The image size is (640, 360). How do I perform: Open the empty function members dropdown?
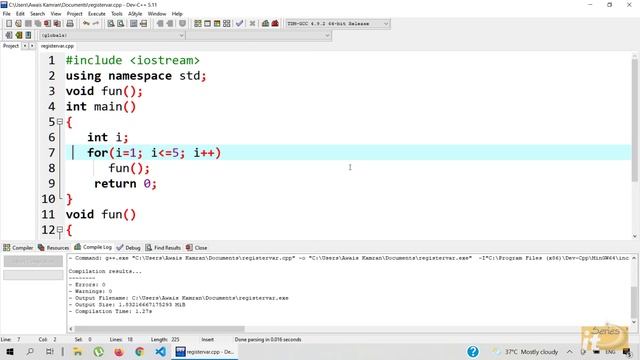tap(259, 36)
